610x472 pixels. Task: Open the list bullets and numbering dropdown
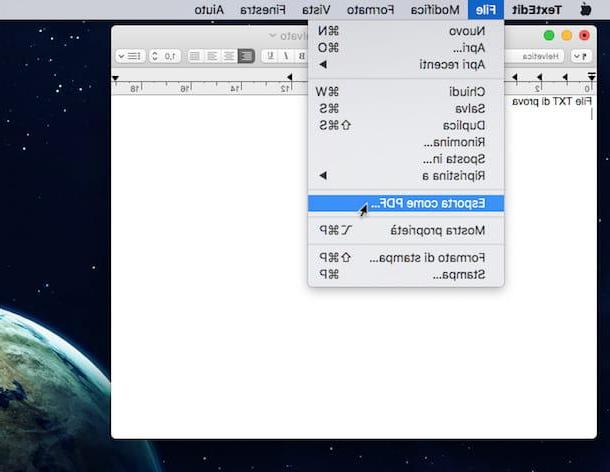pos(131,56)
